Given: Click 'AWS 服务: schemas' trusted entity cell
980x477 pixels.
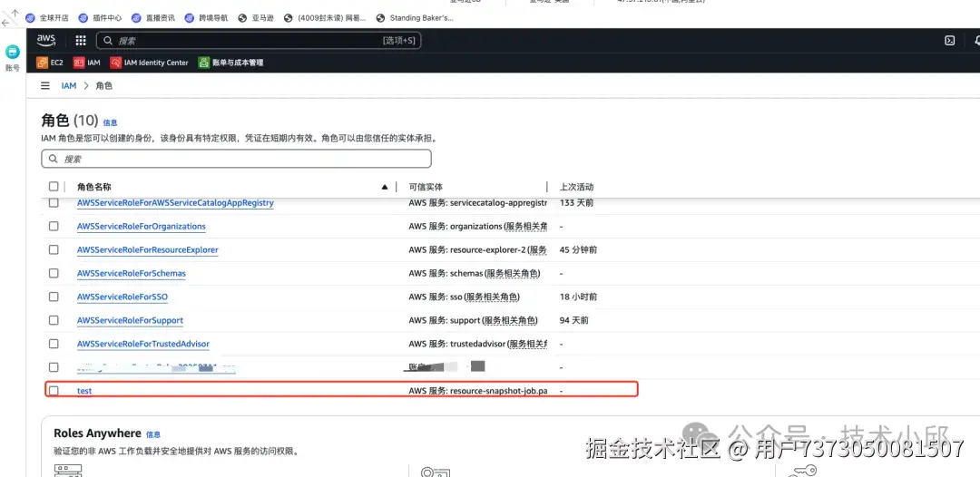Looking at the screenshot, I should coord(475,273).
